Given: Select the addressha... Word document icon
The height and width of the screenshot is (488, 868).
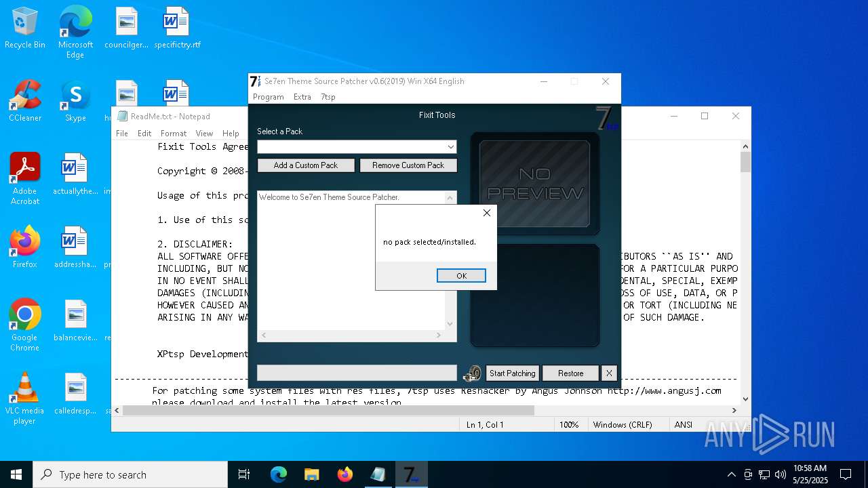Looking at the screenshot, I should [75, 247].
